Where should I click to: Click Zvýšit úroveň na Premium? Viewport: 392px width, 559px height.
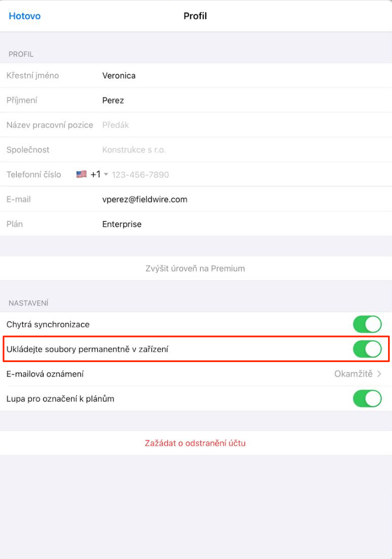pyautogui.click(x=195, y=269)
